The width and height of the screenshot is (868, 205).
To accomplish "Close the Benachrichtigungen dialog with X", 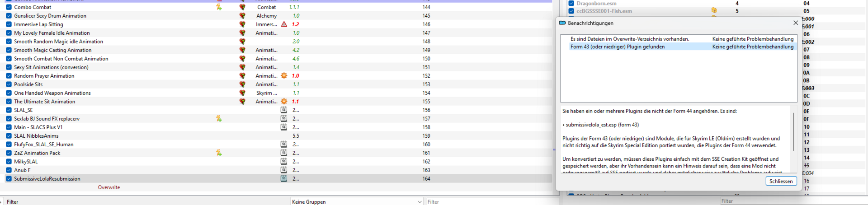I will point(796,23).
